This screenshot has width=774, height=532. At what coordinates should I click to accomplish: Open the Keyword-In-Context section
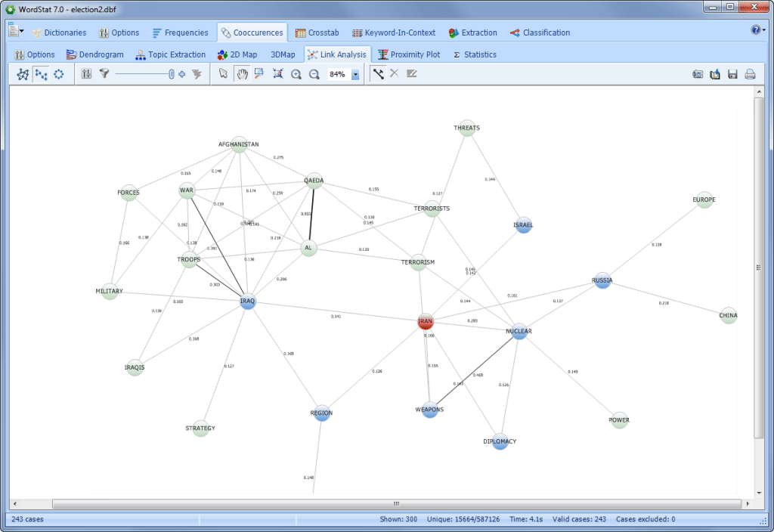click(394, 32)
